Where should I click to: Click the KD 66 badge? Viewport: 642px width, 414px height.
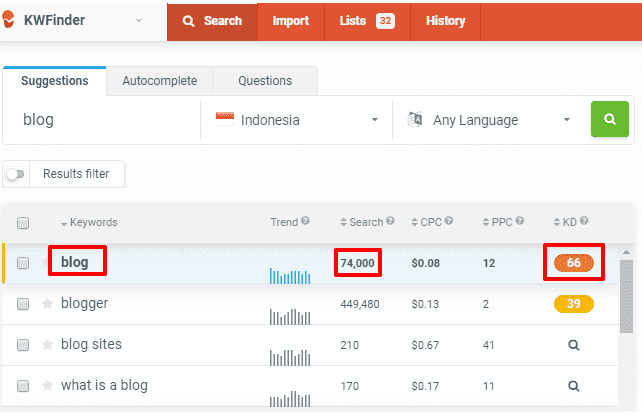[x=574, y=263]
